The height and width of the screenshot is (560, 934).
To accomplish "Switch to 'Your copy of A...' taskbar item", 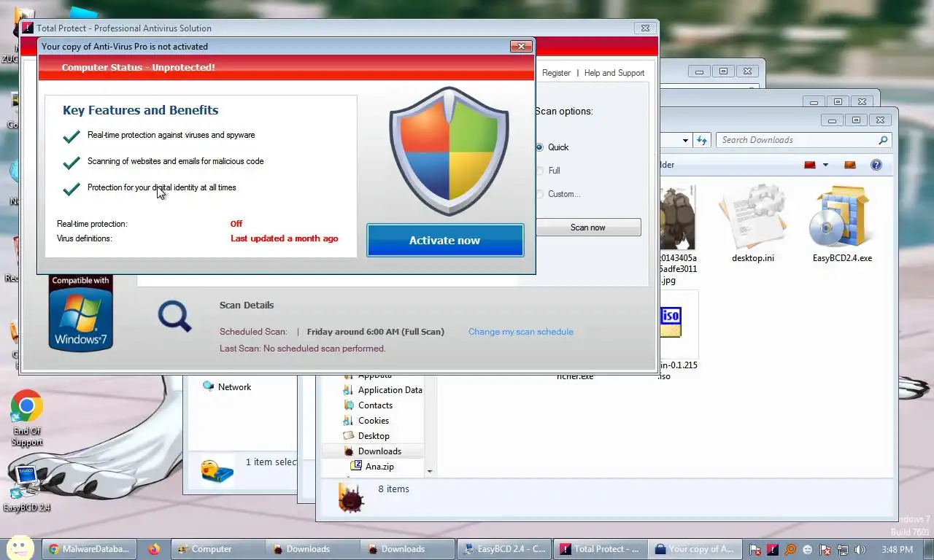I will pyautogui.click(x=695, y=549).
